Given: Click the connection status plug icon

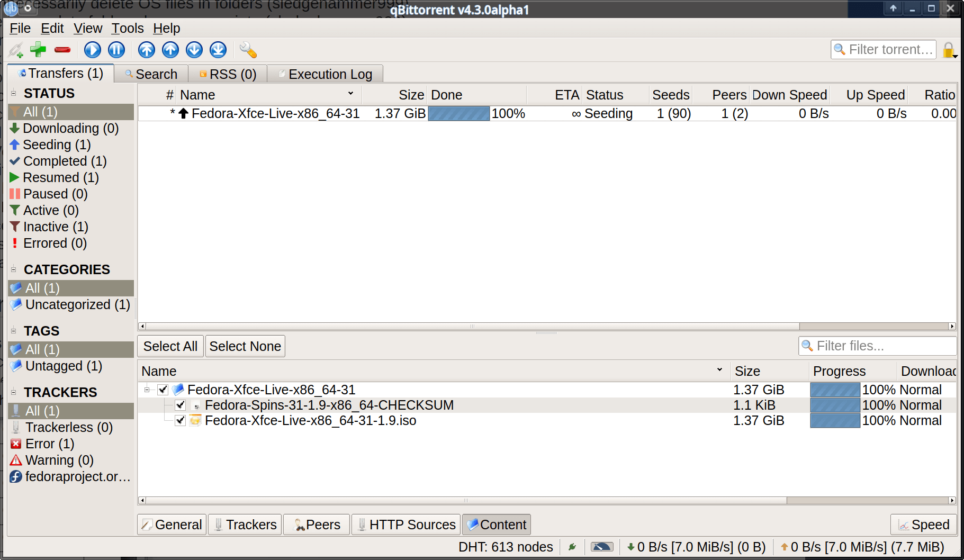Looking at the screenshot, I should 572,547.
